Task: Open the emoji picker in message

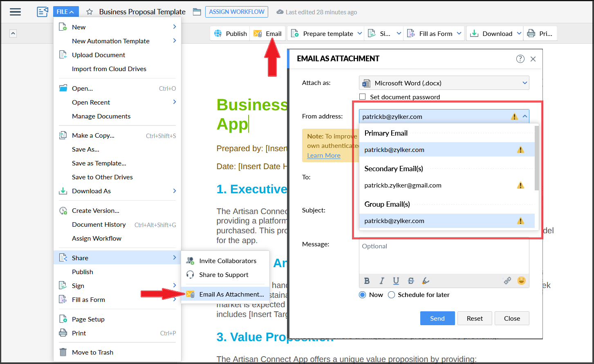Action: click(x=521, y=281)
